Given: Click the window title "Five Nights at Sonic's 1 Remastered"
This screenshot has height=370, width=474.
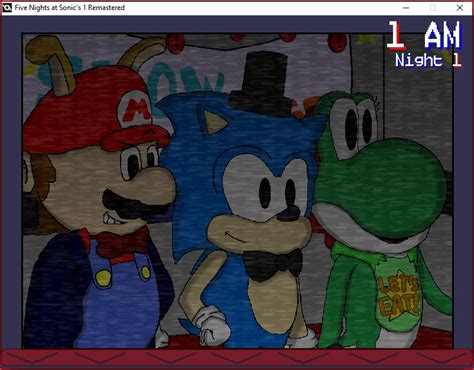Looking at the screenshot, I should tap(70, 8).
